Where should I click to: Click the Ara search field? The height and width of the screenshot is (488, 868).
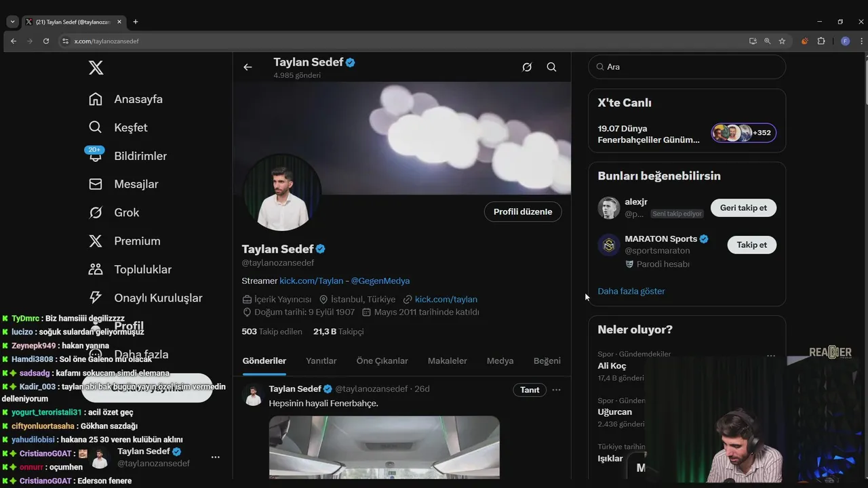[687, 67]
